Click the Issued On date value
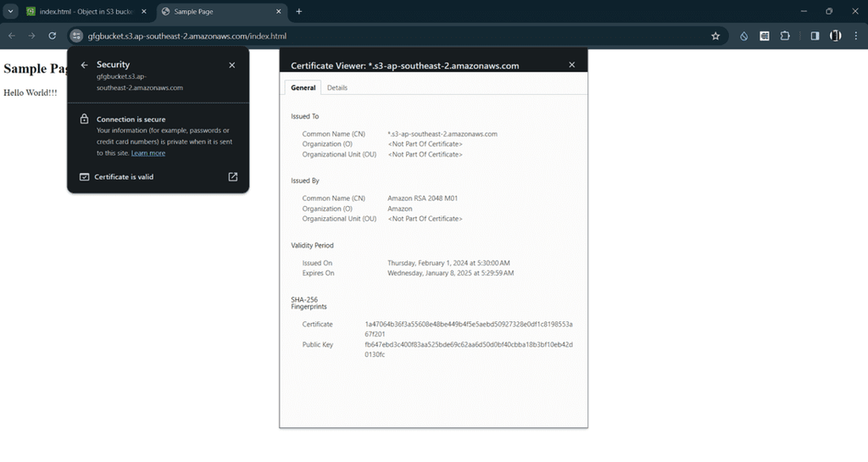This screenshot has height=462, width=868. (448, 264)
